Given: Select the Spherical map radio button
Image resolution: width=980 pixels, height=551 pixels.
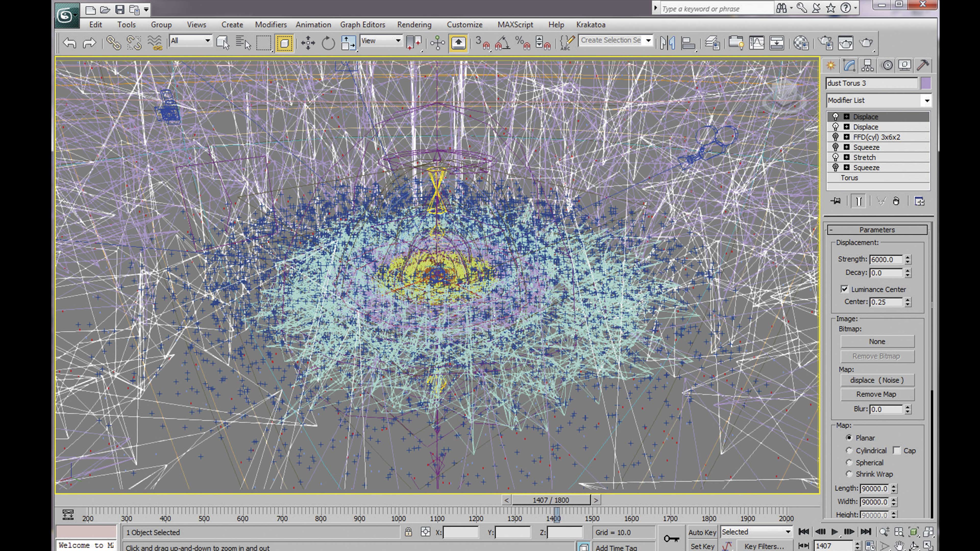Looking at the screenshot, I should coord(849,462).
